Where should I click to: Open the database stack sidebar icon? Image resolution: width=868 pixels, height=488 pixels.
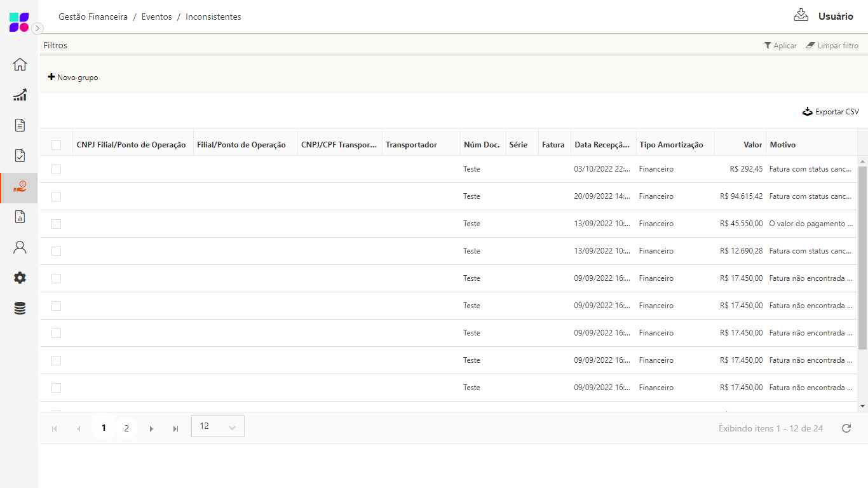pos(20,309)
